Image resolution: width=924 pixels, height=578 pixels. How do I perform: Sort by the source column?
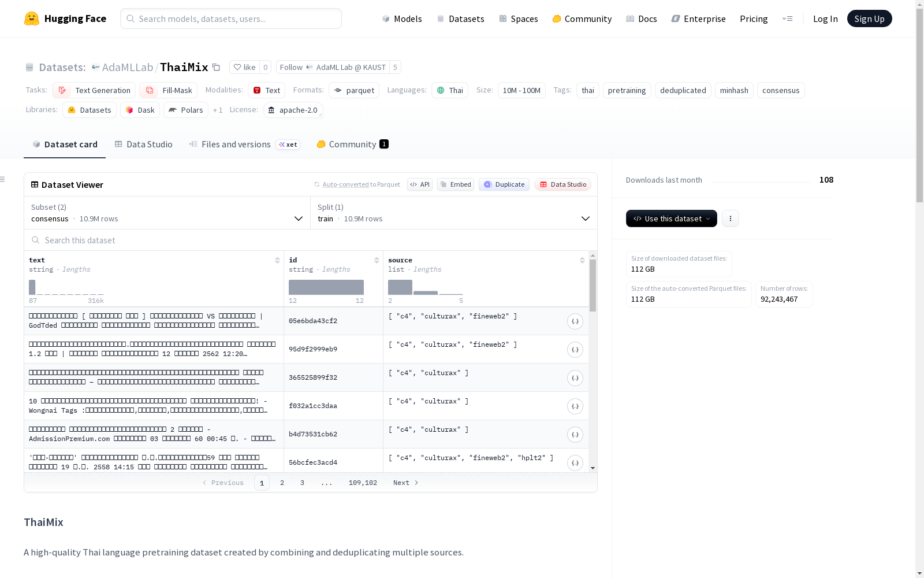tap(582, 260)
